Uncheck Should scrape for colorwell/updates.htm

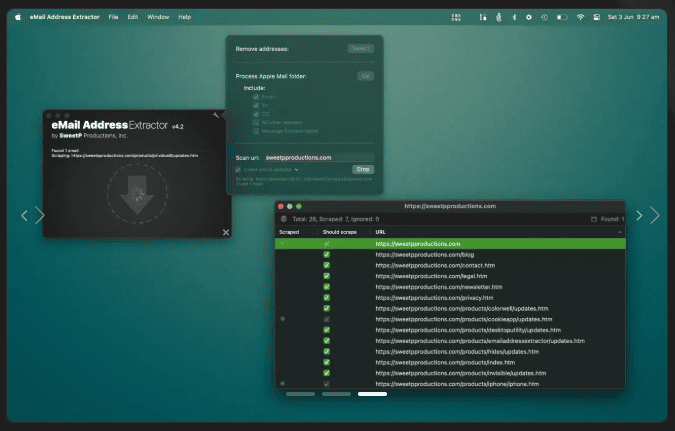tap(327, 308)
